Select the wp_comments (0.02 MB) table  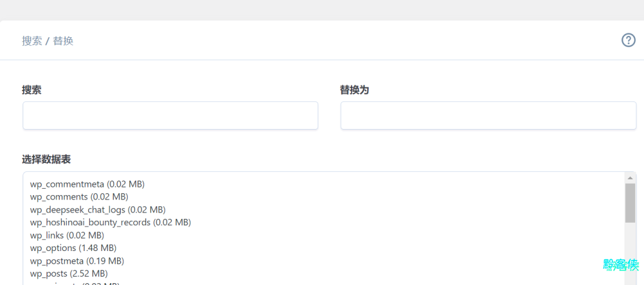click(x=79, y=197)
